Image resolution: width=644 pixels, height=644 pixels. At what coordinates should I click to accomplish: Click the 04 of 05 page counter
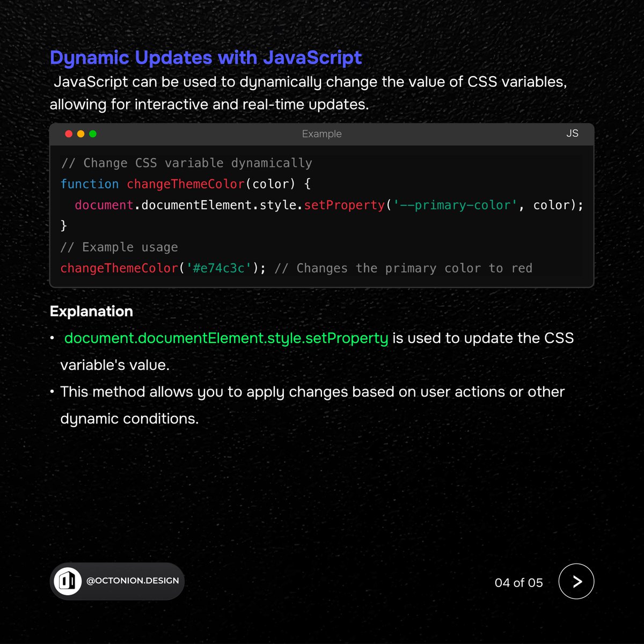[x=519, y=582]
